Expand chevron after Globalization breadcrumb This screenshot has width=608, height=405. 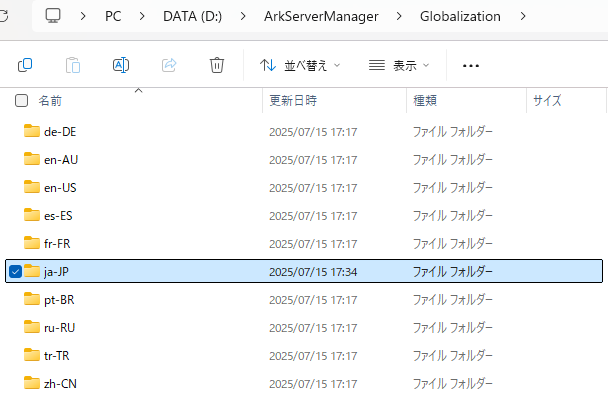coord(523,16)
